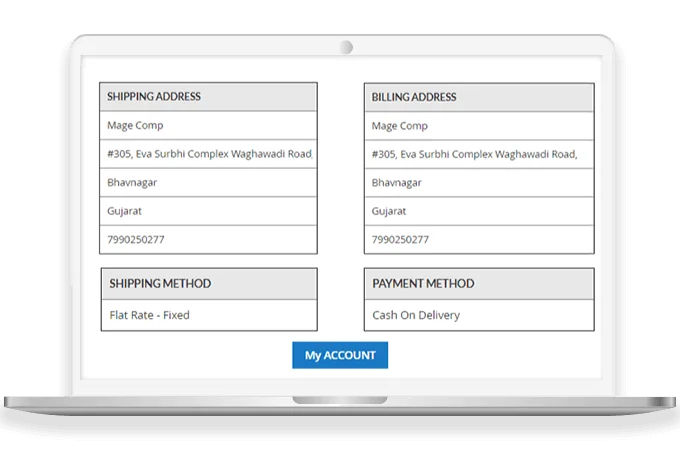Click the laptop base lid notch
This screenshot has height=450, width=680.
point(340,400)
